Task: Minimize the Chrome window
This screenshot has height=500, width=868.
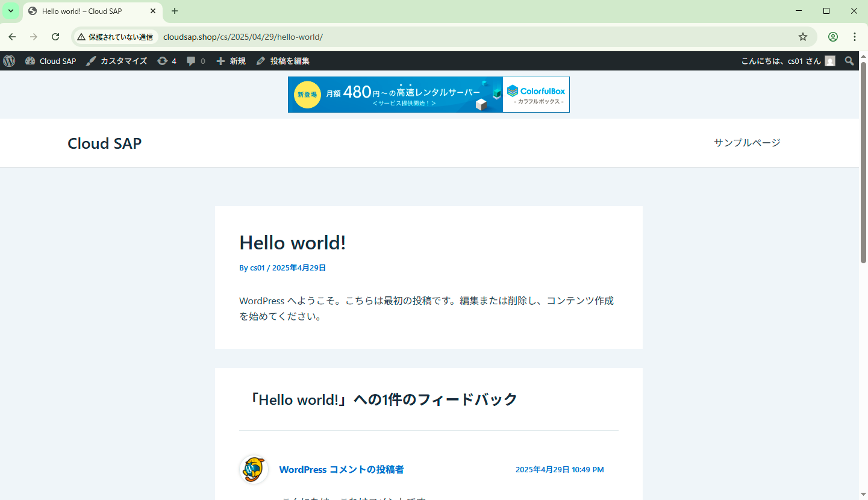Action: 799,11
